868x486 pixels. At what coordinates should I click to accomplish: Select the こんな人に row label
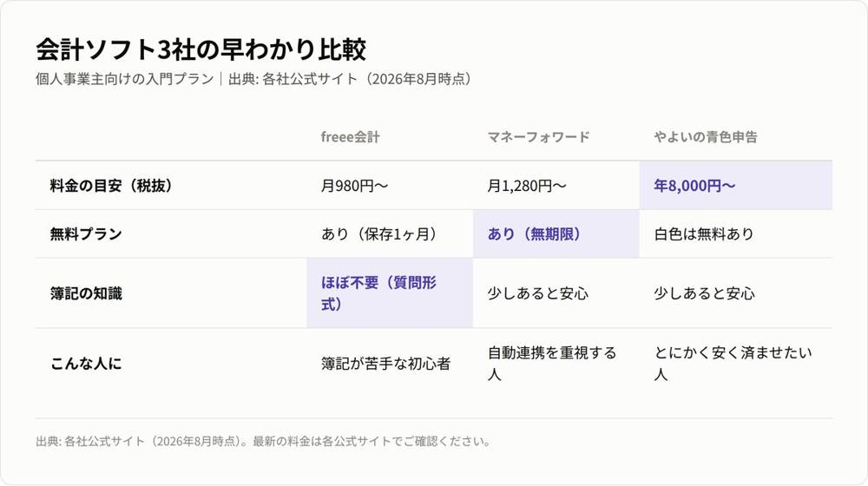(x=86, y=363)
